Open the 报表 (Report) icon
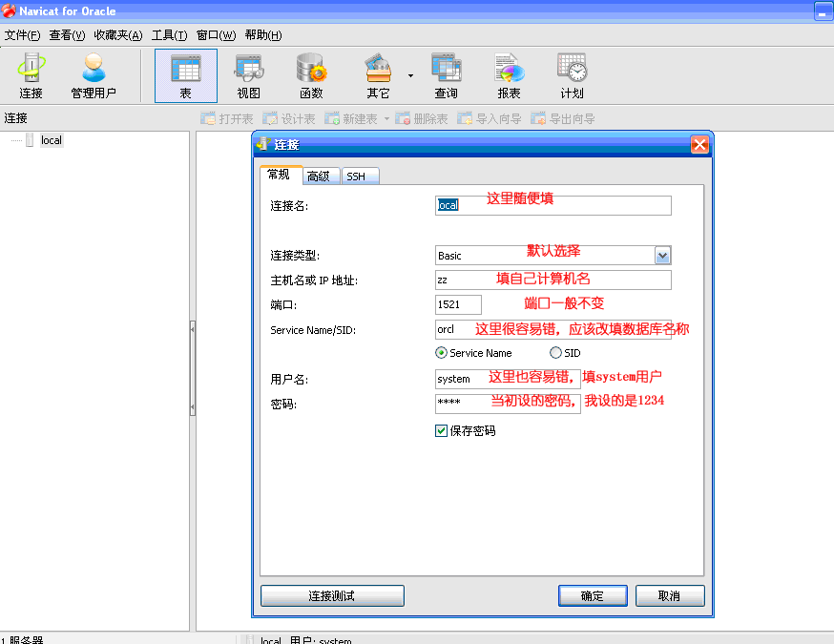Viewport: 834px width, 644px height. point(509,75)
